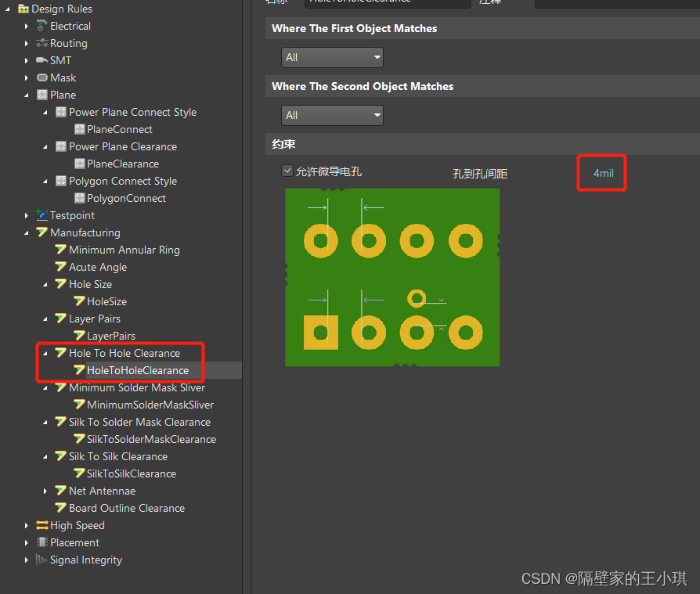Click the HoleSize rule icon
700x594 pixels.
click(x=79, y=301)
